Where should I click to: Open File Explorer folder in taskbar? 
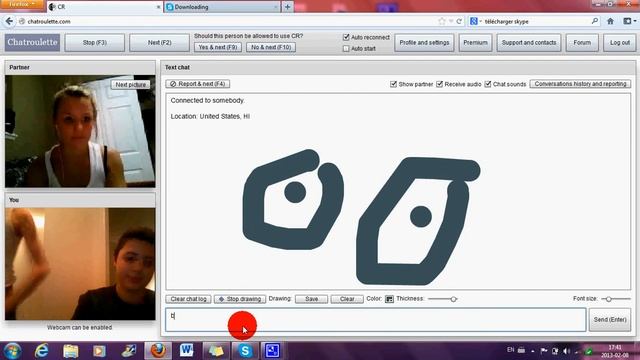click(71, 351)
